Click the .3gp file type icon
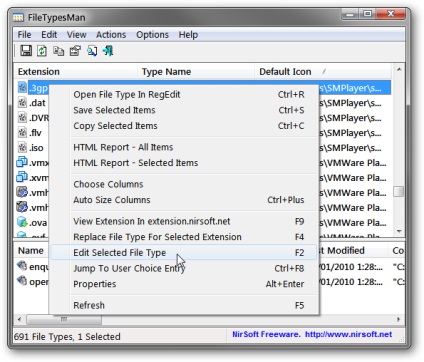This screenshot has width=424, height=362. (22, 88)
